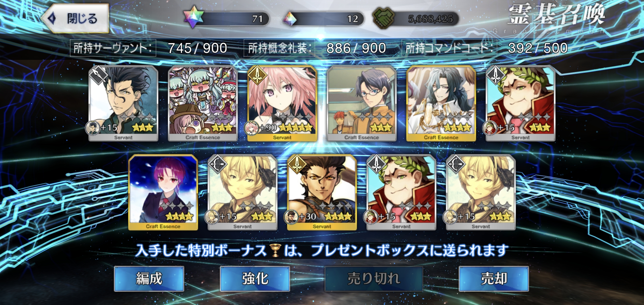This screenshot has width=644, height=305.
Task: Open the 強化 enhance button
Action: point(255,279)
